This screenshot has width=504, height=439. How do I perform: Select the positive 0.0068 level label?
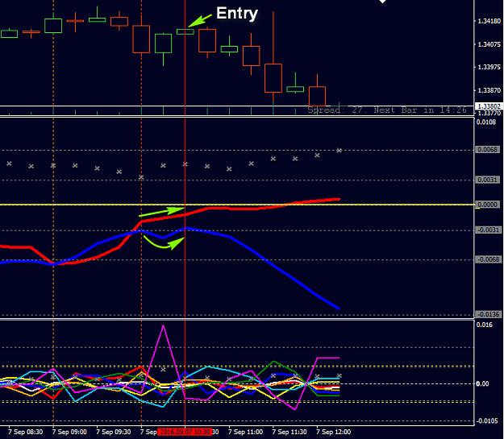click(488, 150)
